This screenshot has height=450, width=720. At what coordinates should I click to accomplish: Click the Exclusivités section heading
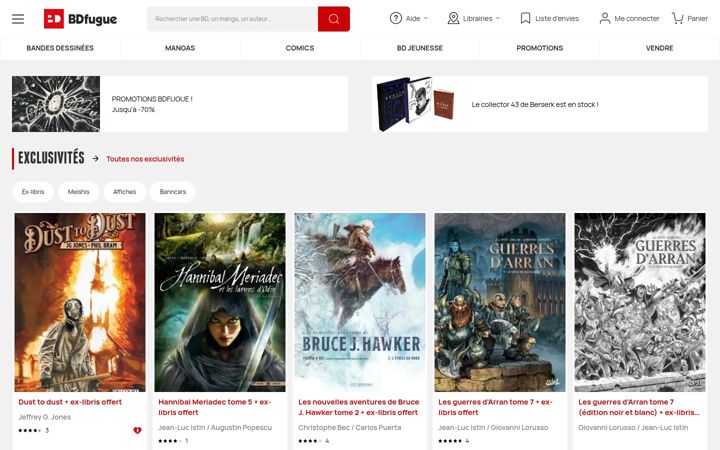click(x=51, y=158)
